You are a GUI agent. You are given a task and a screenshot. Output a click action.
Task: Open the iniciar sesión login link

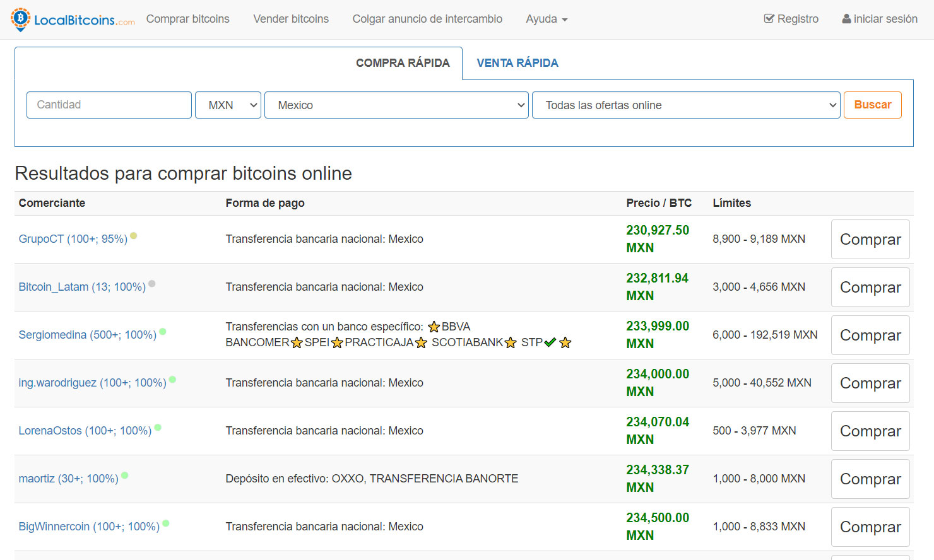click(x=880, y=19)
